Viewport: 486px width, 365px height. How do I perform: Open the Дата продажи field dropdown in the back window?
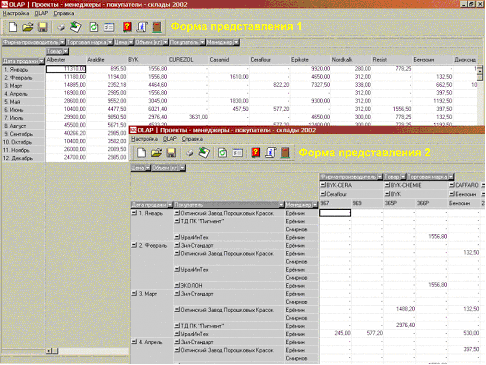coord(41,61)
